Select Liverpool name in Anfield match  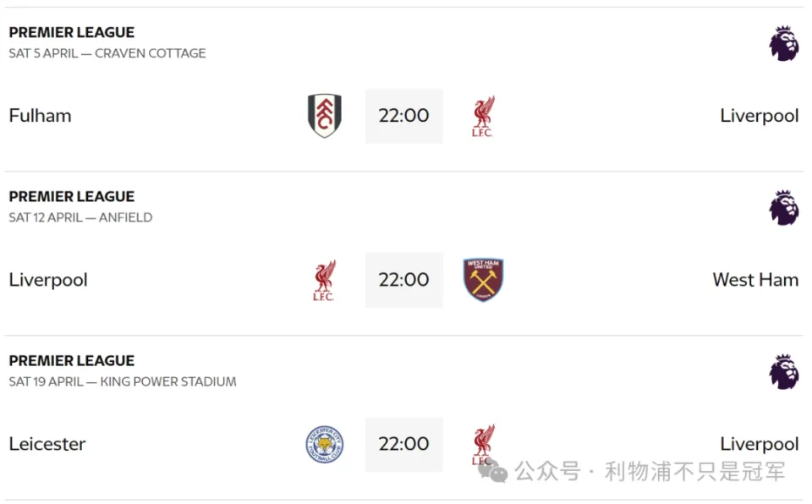click(48, 280)
